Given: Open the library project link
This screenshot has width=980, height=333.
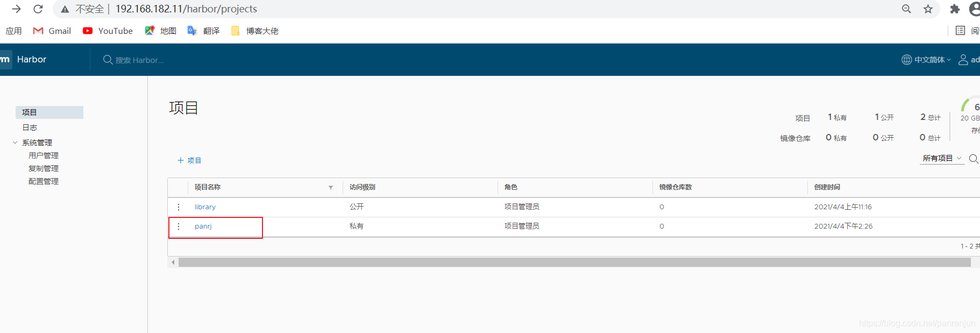Looking at the screenshot, I should point(205,207).
